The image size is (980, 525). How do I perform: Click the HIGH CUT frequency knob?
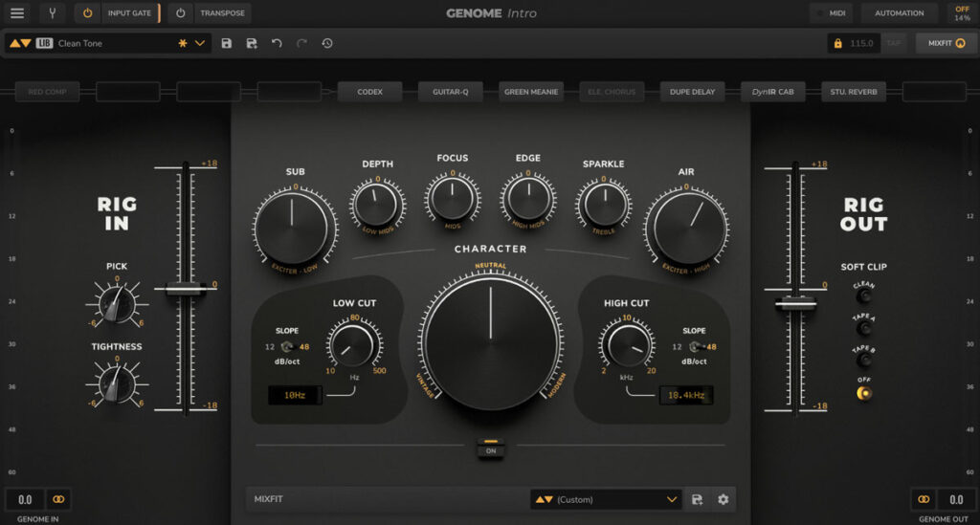627,344
